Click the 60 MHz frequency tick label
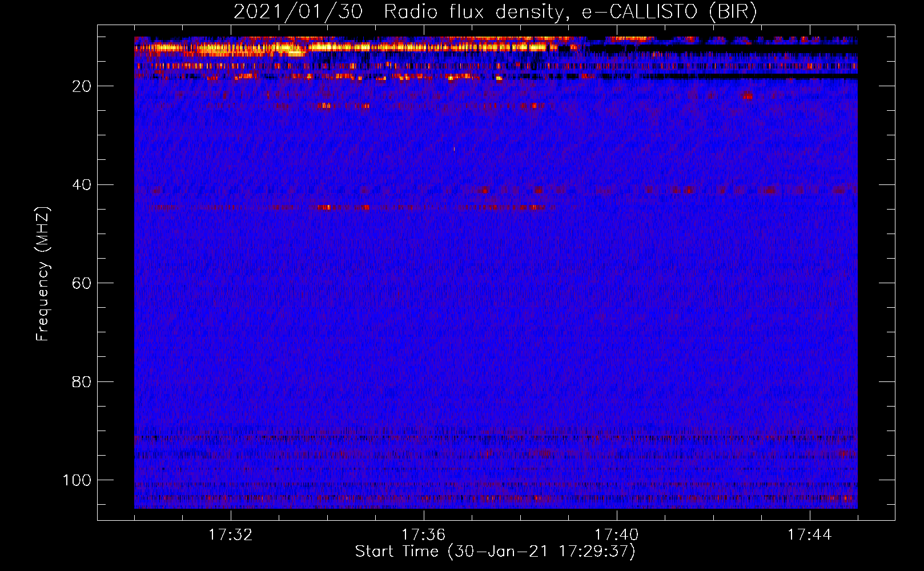924x571 pixels. click(82, 283)
